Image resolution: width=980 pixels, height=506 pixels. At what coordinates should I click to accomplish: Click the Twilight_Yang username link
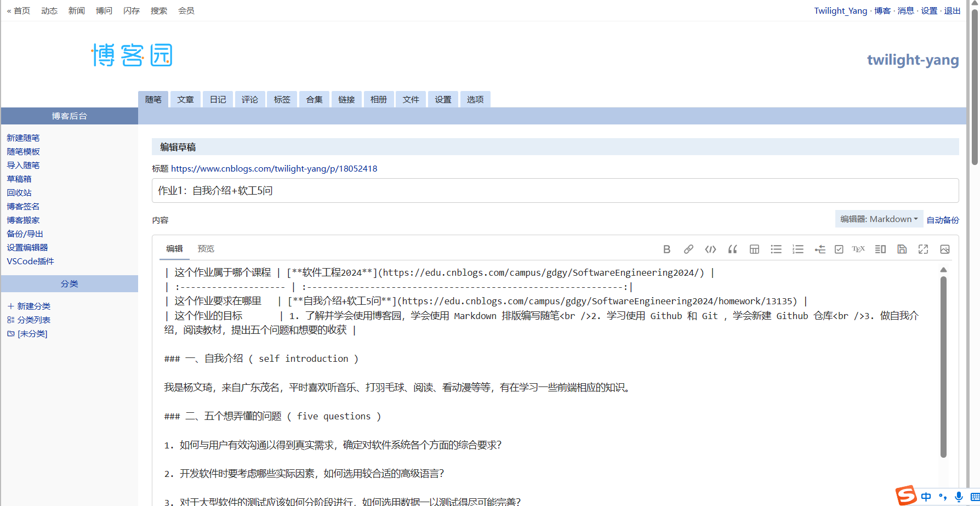click(841, 10)
